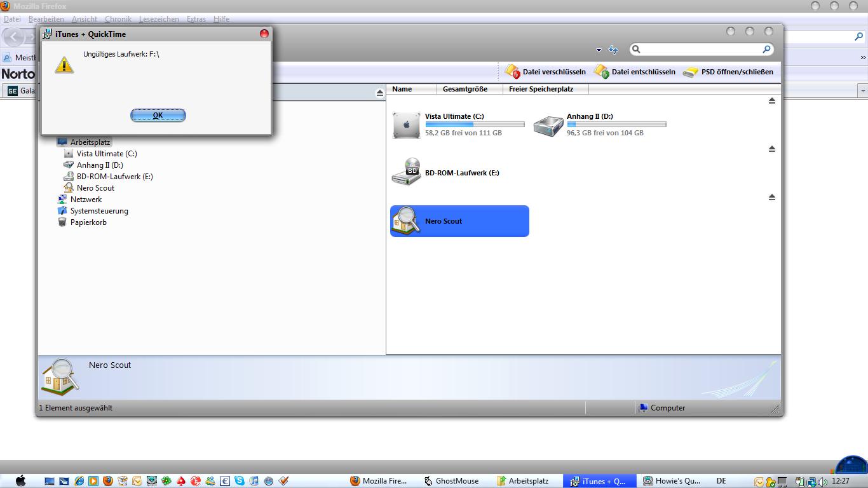Collapse the group containing Nero Scout
This screenshot has height=488, width=868.
click(772, 198)
